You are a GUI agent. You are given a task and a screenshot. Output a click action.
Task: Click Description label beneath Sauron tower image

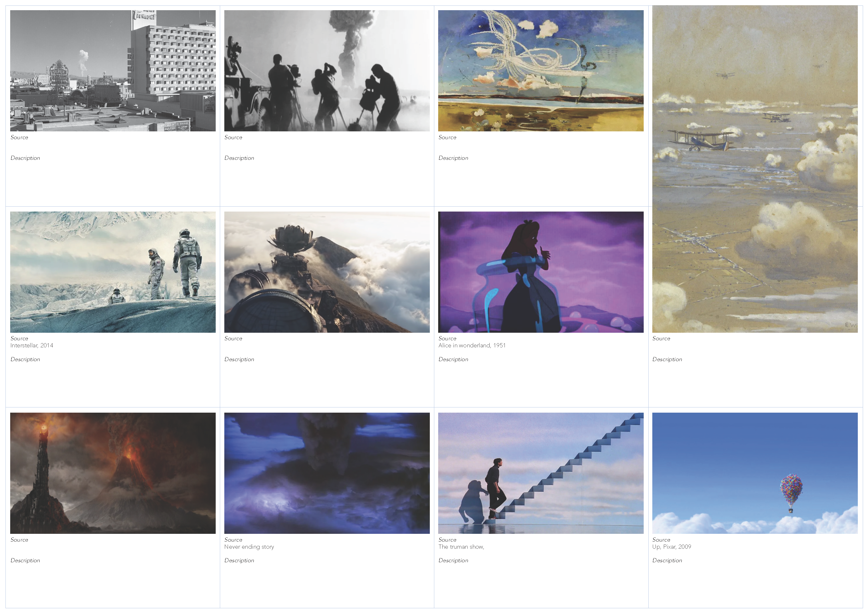[25, 560]
